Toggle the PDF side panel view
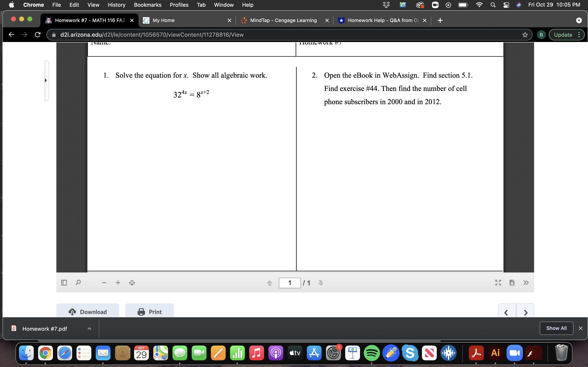Image resolution: width=588 pixels, height=367 pixels. 64,283
